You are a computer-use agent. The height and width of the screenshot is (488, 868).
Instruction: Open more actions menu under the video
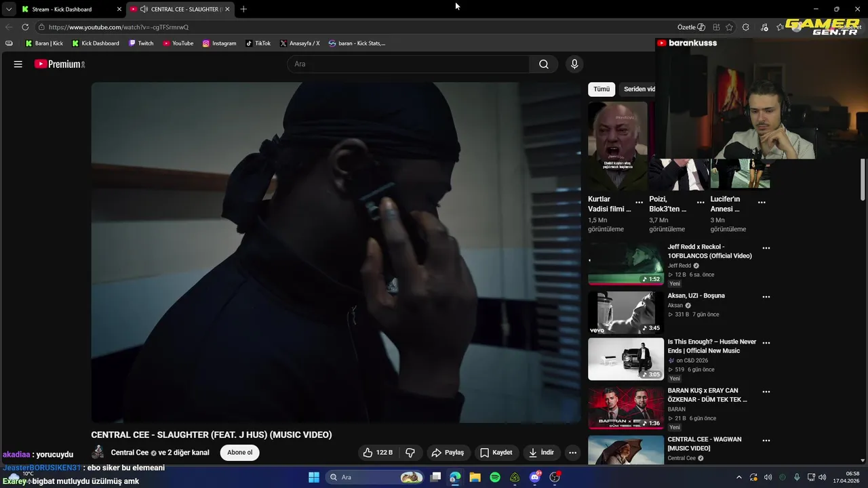pyautogui.click(x=572, y=453)
